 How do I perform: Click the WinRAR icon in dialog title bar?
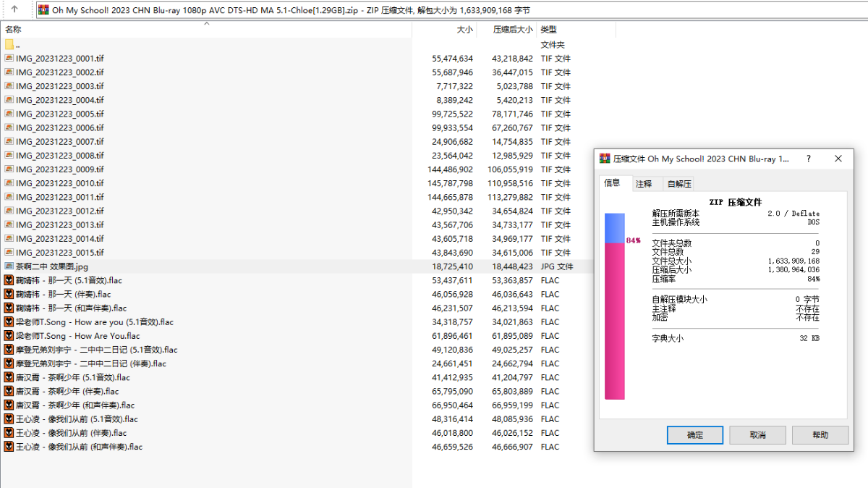(x=605, y=159)
